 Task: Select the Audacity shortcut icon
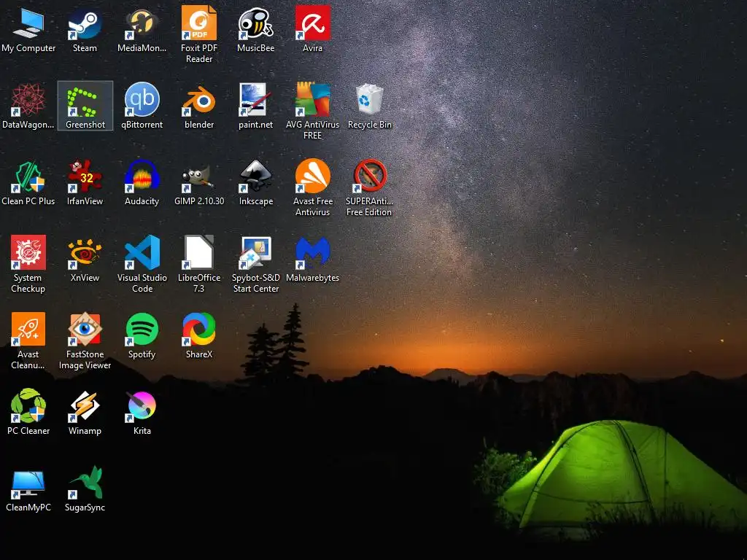pos(142,176)
